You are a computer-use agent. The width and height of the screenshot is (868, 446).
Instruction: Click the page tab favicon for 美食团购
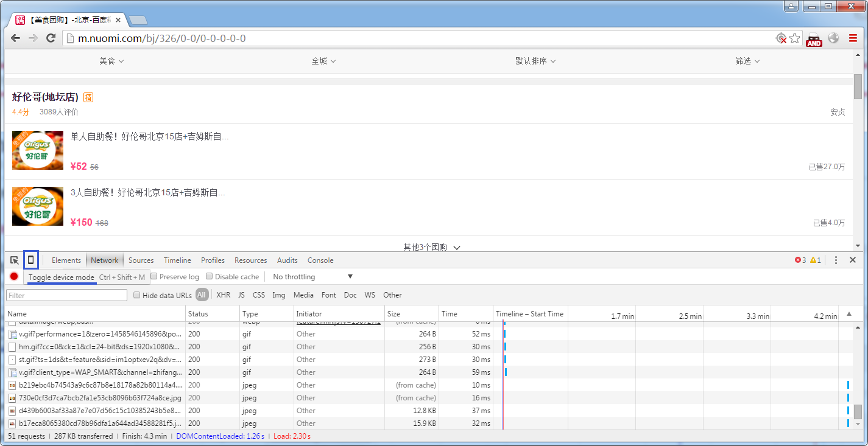(x=20, y=20)
